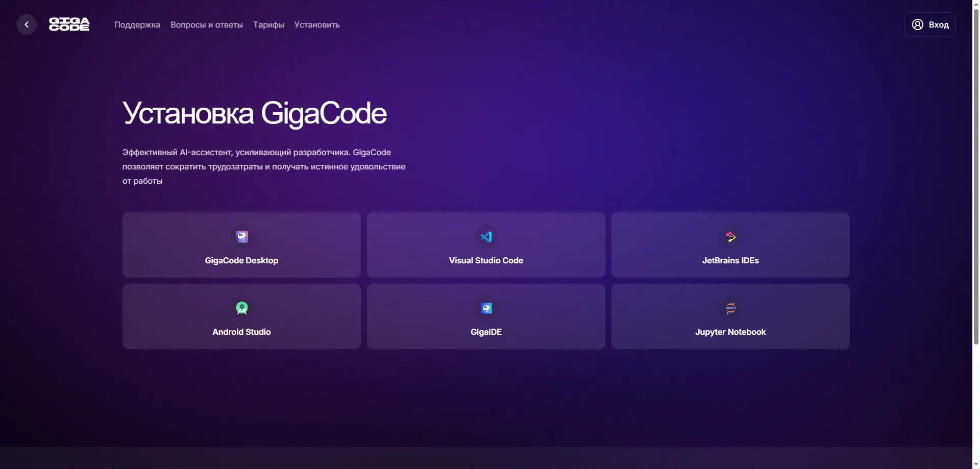Click the GigaIDE icon
This screenshot has height=469, width=980.
tap(486, 308)
